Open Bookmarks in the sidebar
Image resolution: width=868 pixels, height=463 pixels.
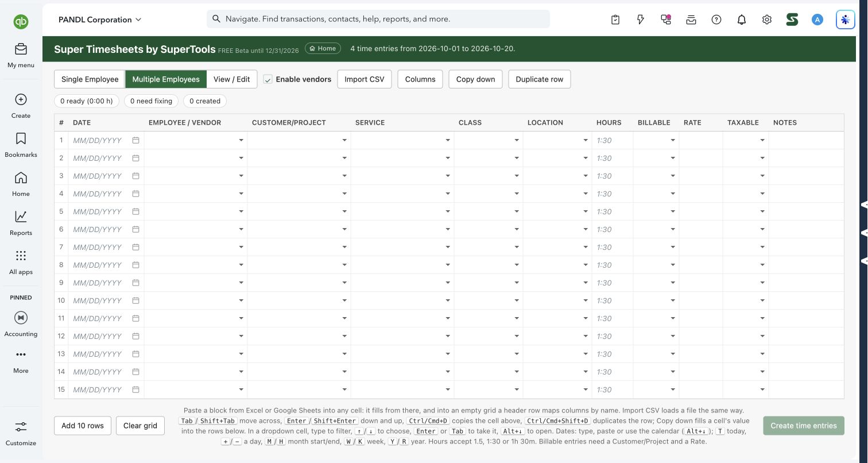pos(21,138)
